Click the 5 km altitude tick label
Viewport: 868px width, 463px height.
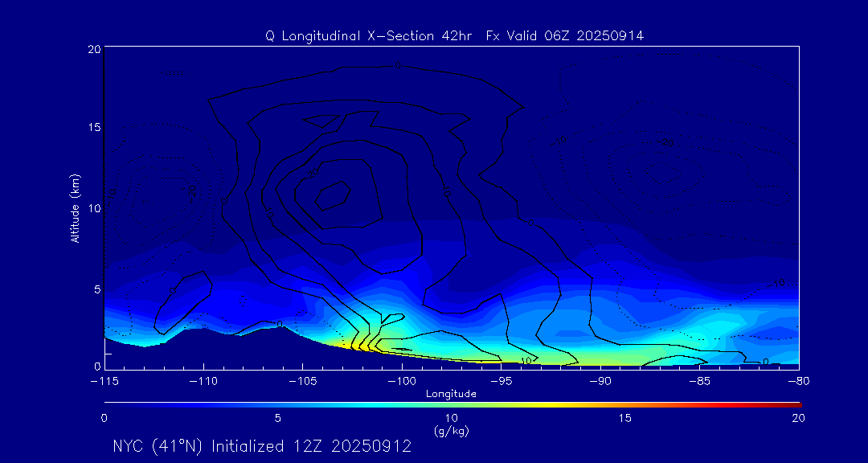[96, 289]
